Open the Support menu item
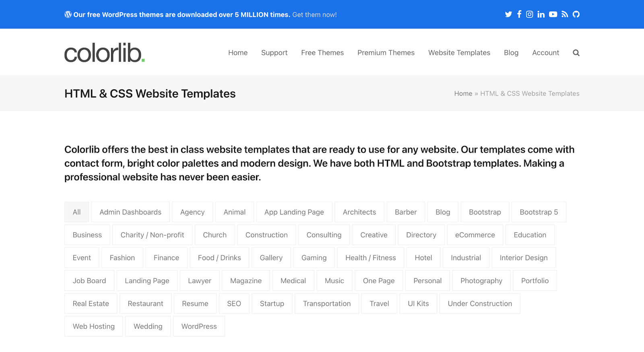Viewport: 644px width, 352px height. pos(274,53)
